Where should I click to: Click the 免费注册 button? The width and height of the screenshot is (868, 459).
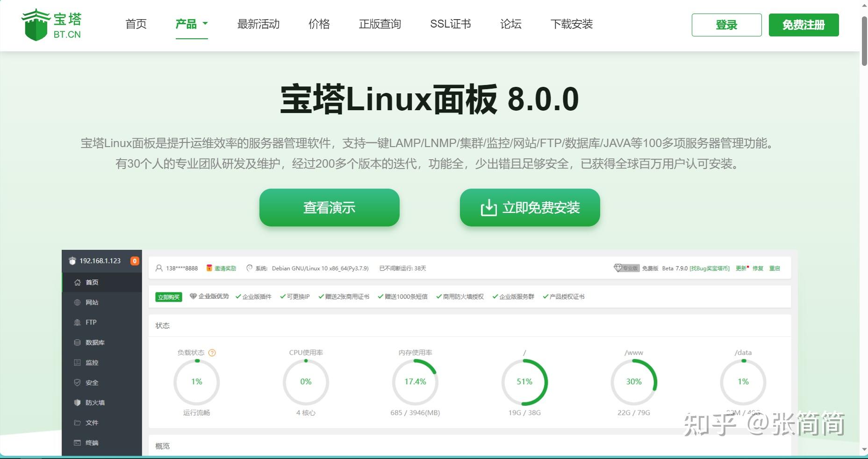coord(804,25)
